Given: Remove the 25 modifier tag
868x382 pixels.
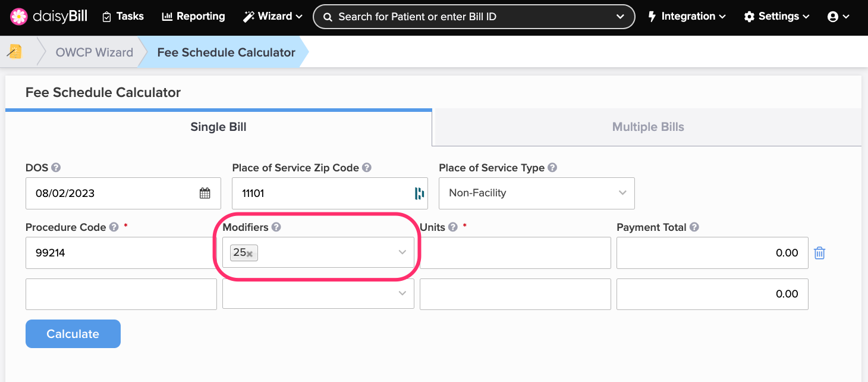Looking at the screenshot, I should [x=250, y=254].
